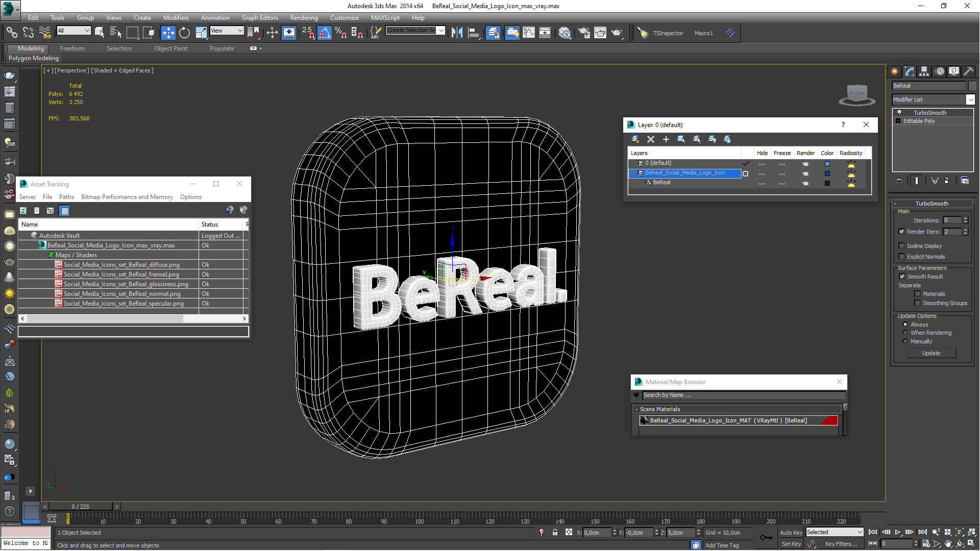Screen dimensions: 980x551
Task: Choose the Select Object tool
Action: (100, 33)
